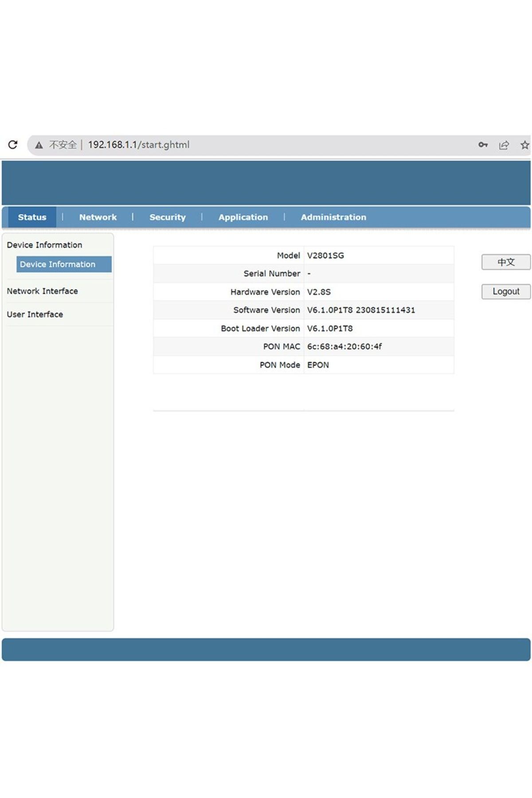Switch language with the 中文 button
The image size is (532, 798).
[x=506, y=262]
